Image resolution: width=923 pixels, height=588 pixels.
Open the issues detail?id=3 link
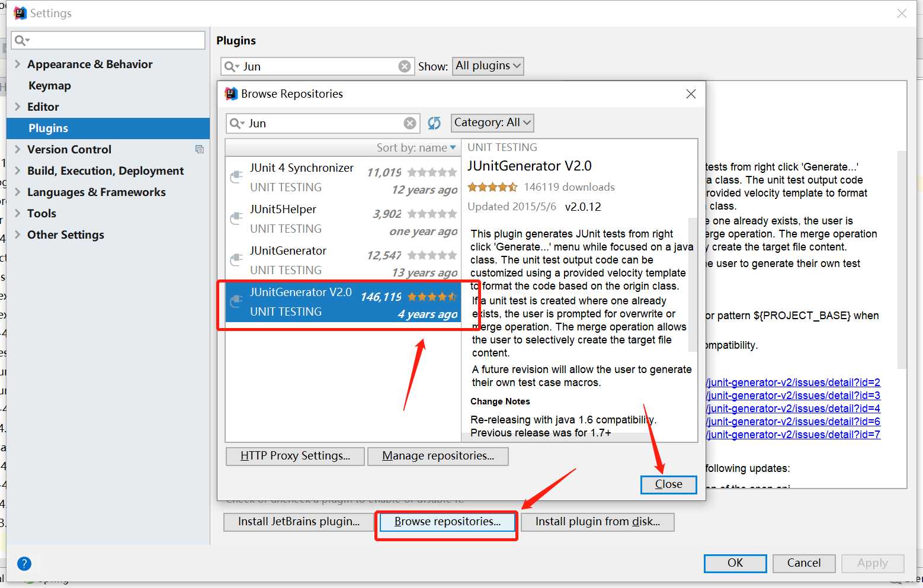(793, 396)
